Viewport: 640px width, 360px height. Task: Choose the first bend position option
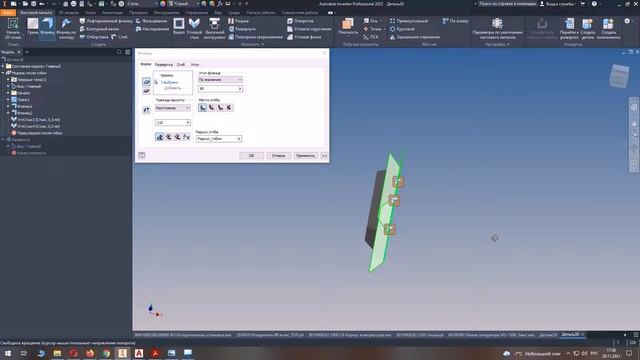[202, 107]
